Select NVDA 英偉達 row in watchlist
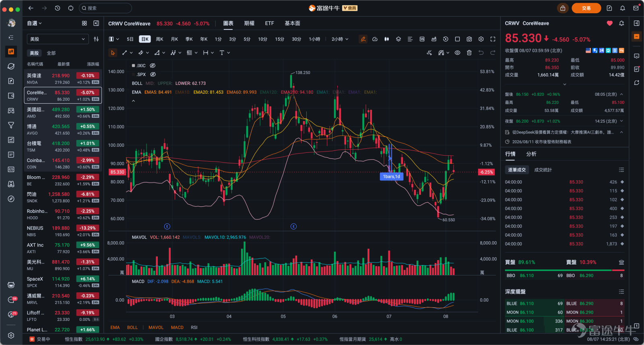 tap(63, 78)
